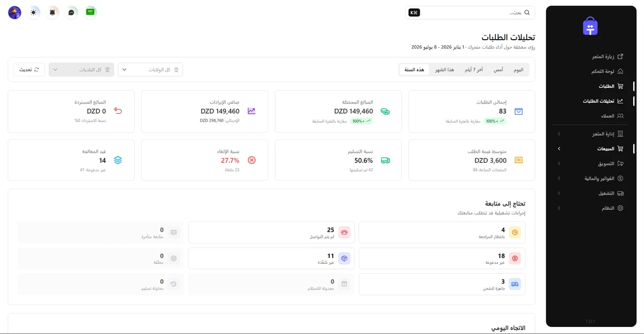Click the search field بحث
Screen dimensions: 644x334
[x=470, y=12]
